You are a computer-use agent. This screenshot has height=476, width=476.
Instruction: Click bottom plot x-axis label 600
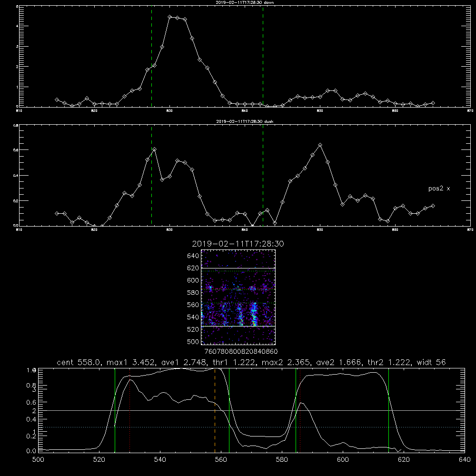pos(343,460)
